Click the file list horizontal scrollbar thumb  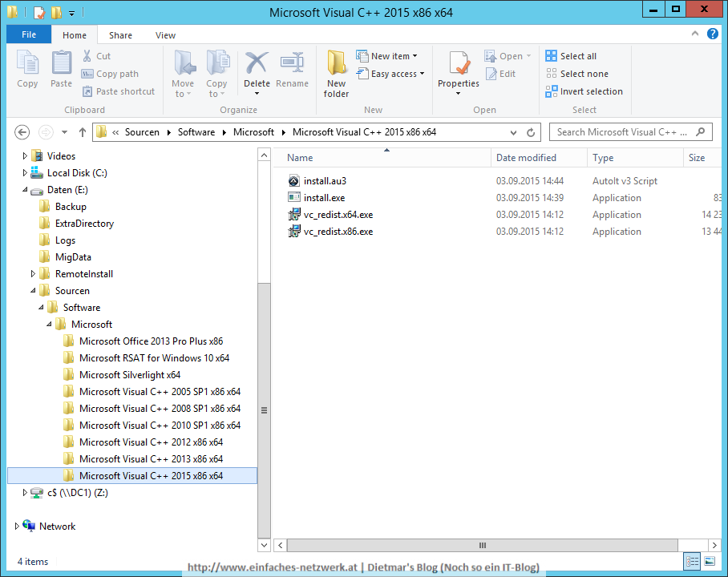tap(483, 545)
